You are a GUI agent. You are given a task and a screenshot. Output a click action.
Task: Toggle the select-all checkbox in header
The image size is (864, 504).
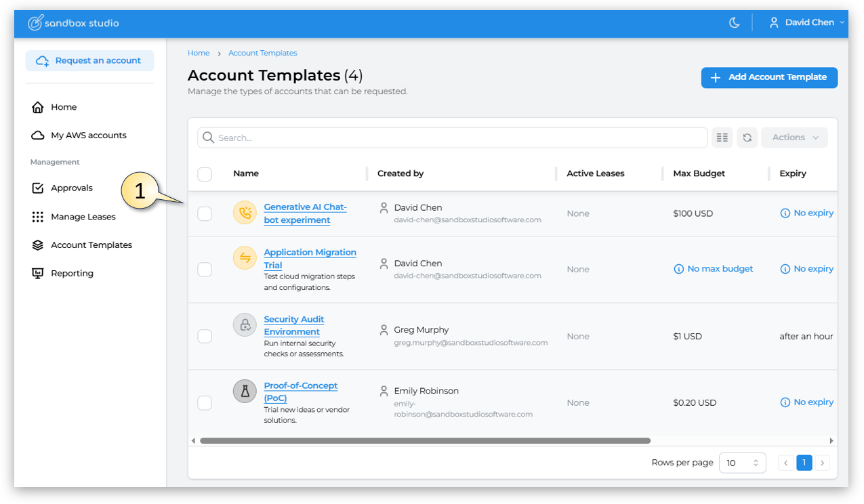[x=205, y=174]
